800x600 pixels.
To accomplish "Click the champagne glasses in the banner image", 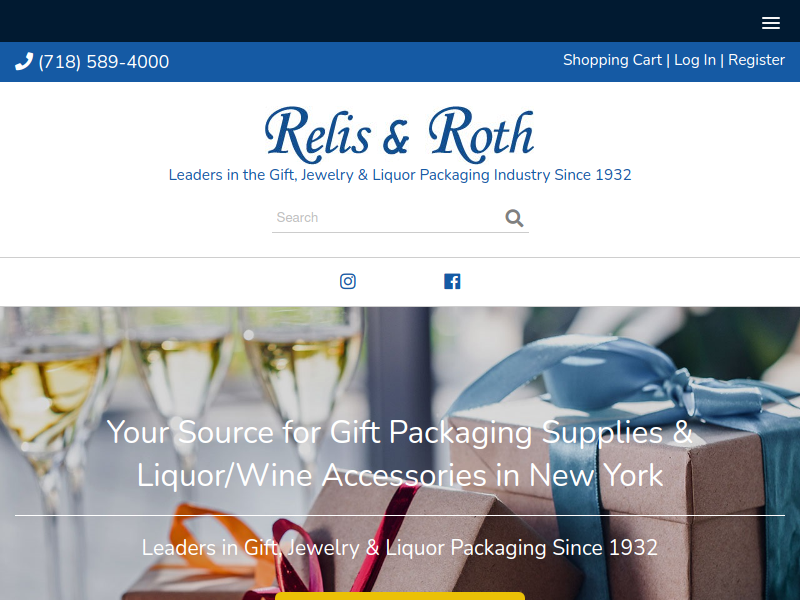I will pyautogui.click(x=179, y=388).
